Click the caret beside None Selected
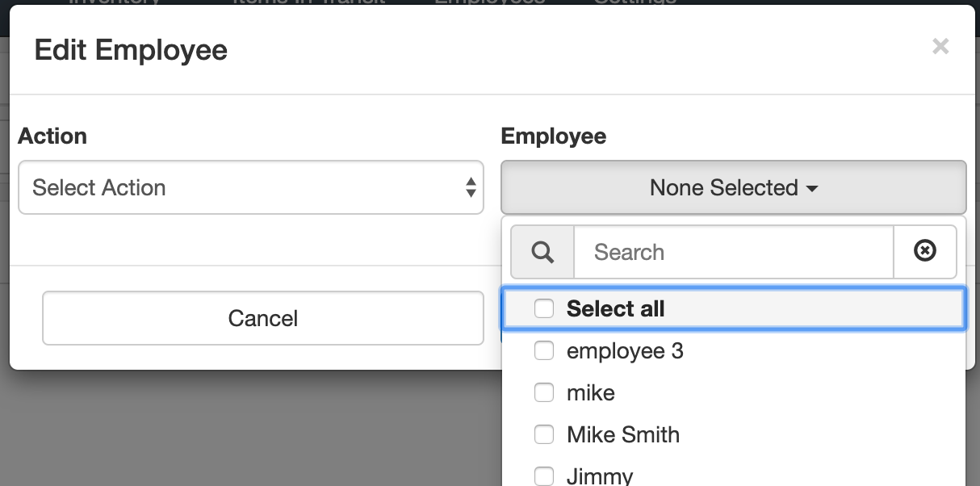 click(x=812, y=189)
